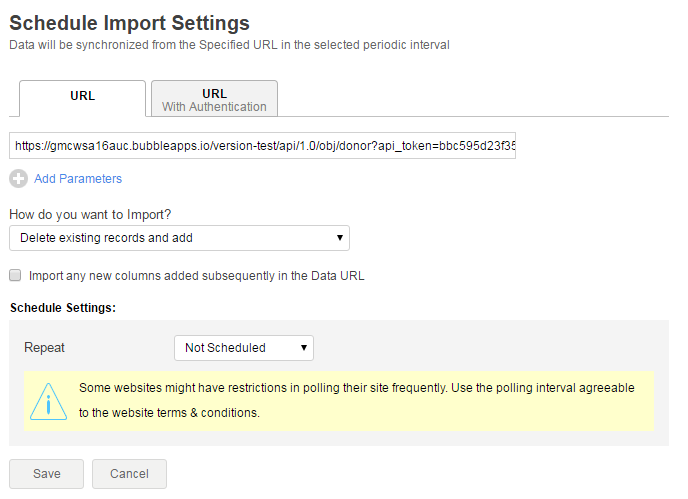Image resolution: width=688 pixels, height=499 pixels.
Task: Switch to URL With Authentication tab
Action: pos(214,99)
